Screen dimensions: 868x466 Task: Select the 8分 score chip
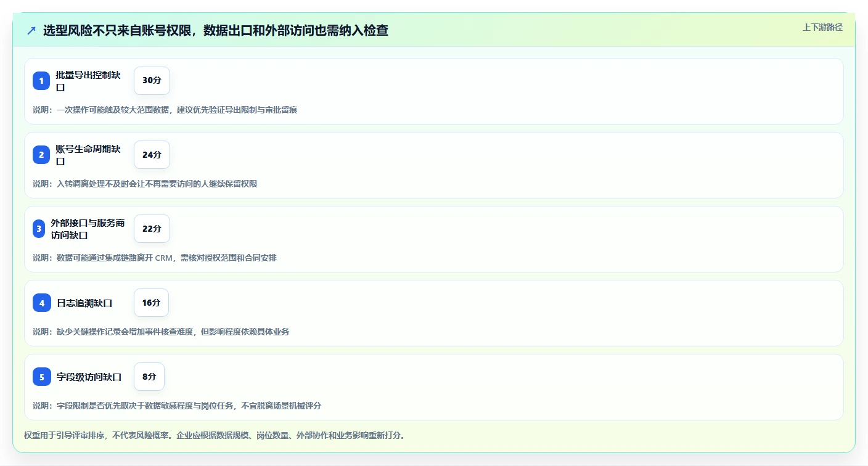tap(149, 377)
